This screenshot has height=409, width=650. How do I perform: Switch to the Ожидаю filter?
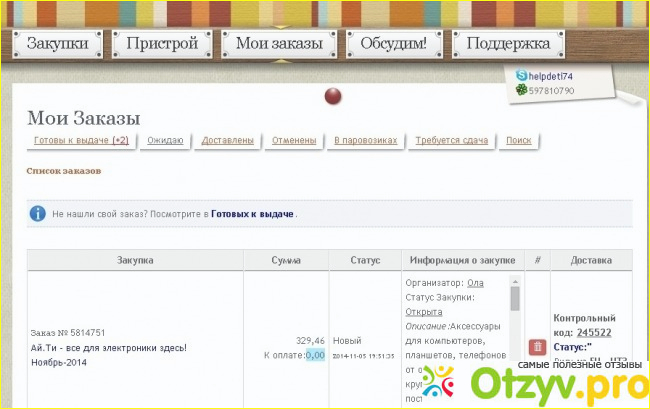coord(165,141)
